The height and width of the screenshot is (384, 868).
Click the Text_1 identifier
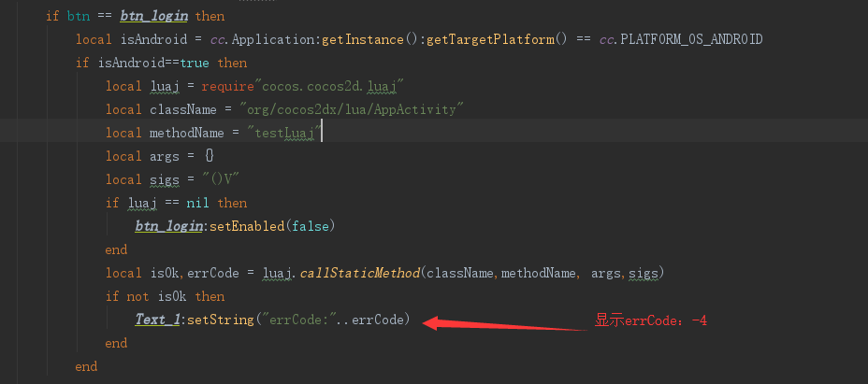pyautogui.click(x=157, y=320)
